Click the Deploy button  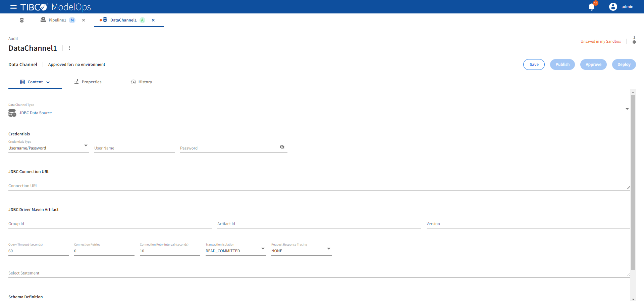[624, 64]
